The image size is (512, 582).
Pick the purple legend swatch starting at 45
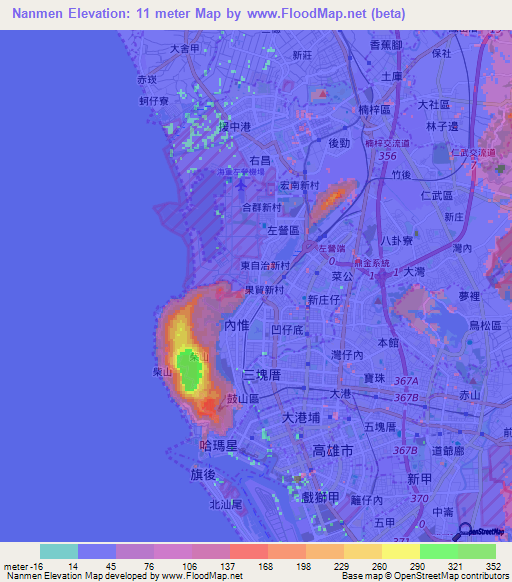pyautogui.click(x=135, y=551)
